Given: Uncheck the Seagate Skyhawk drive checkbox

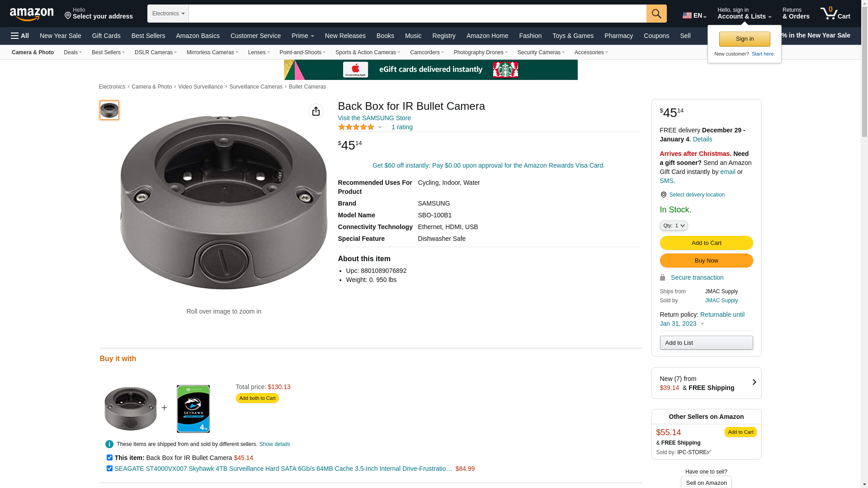Looking at the screenshot, I should (x=109, y=469).
